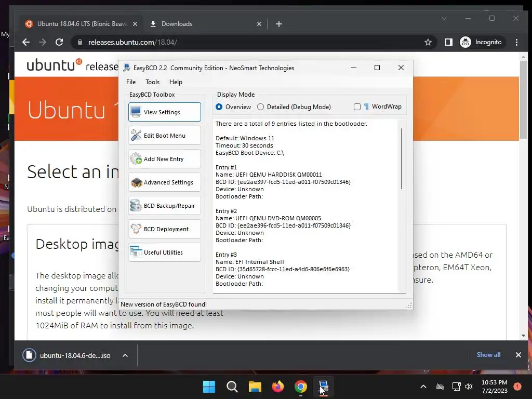The width and height of the screenshot is (532, 399).
Task: Close the Chrome downloads bar
Action: 518,355
